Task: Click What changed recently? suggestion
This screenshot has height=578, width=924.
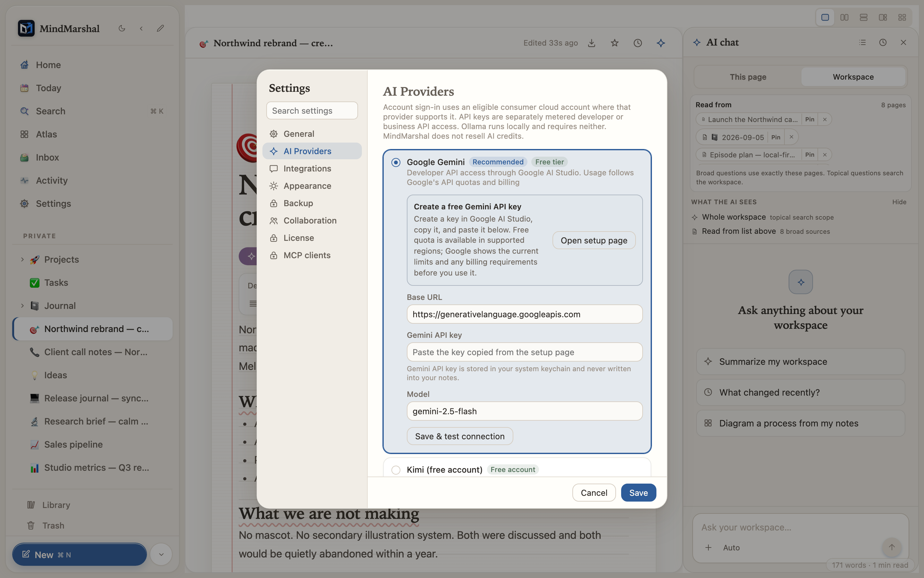Action: click(800, 393)
